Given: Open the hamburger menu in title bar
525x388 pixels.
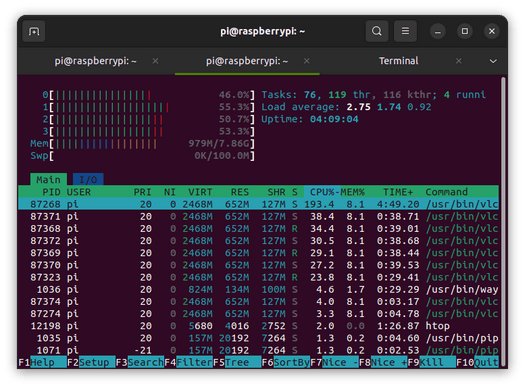Looking at the screenshot, I should [x=405, y=31].
